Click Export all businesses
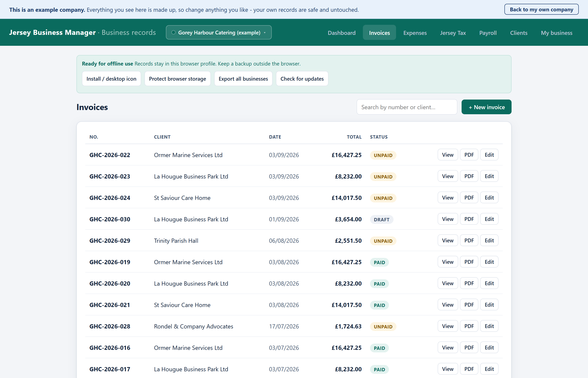This screenshot has width=588, height=378. click(x=243, y=79)
